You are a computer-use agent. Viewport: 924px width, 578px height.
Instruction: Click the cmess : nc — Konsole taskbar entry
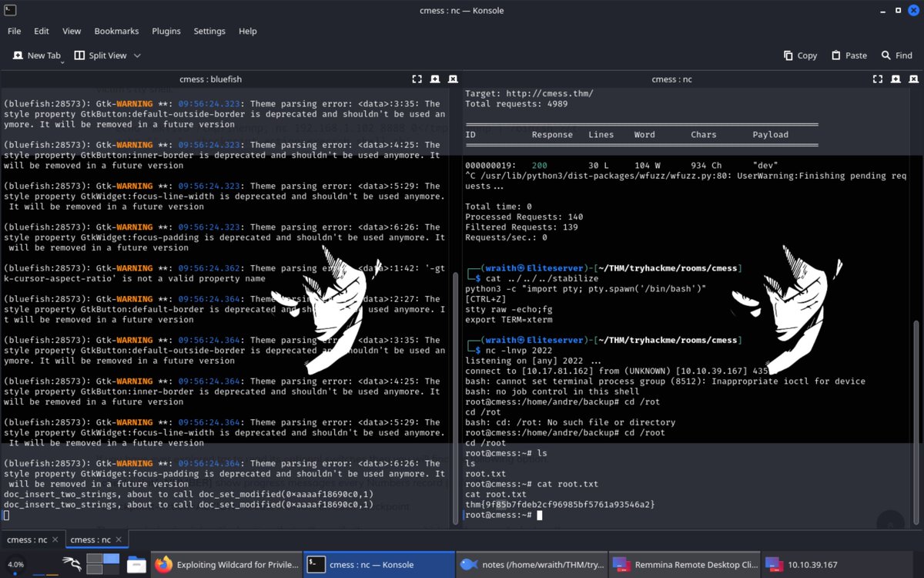(x=379, y=565)
